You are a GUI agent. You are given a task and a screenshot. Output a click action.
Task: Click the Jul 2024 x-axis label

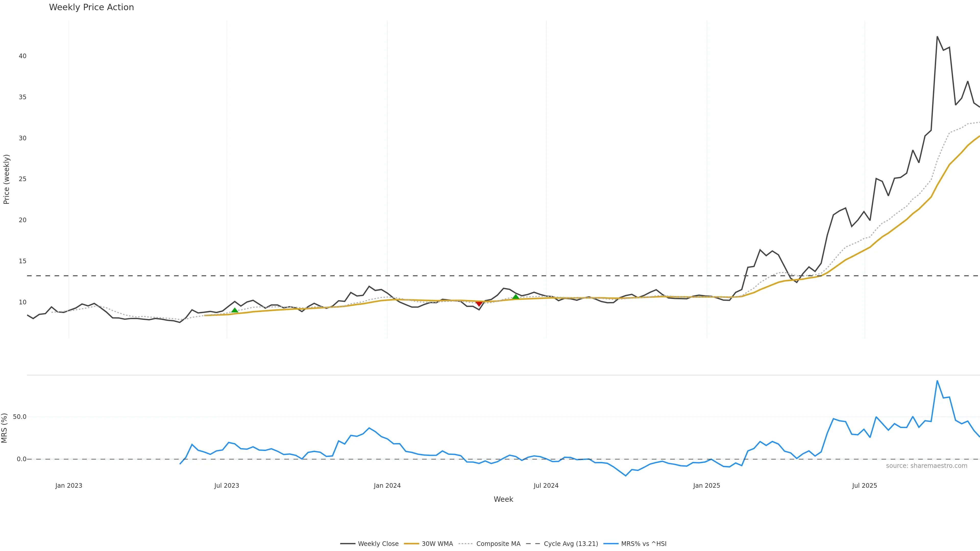pyautogui.click(x=546, y=486)
